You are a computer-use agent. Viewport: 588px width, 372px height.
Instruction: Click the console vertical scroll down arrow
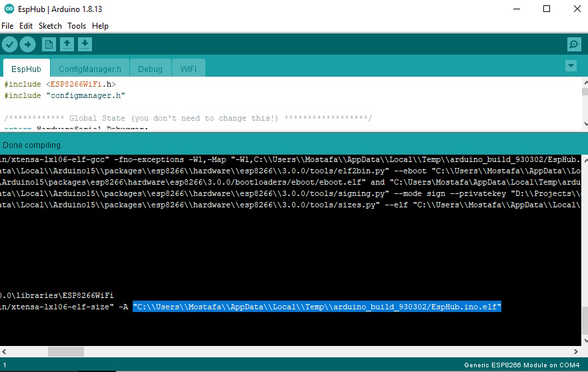pos(585,341)
